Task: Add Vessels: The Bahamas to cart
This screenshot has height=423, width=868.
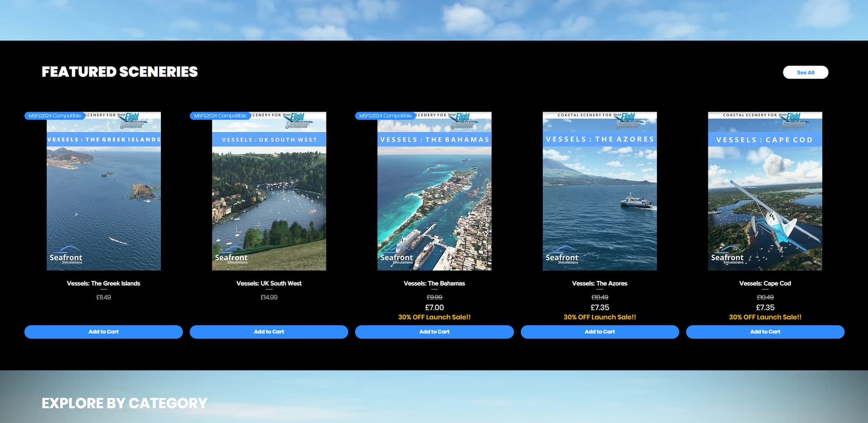Action: tap(434, 332)
